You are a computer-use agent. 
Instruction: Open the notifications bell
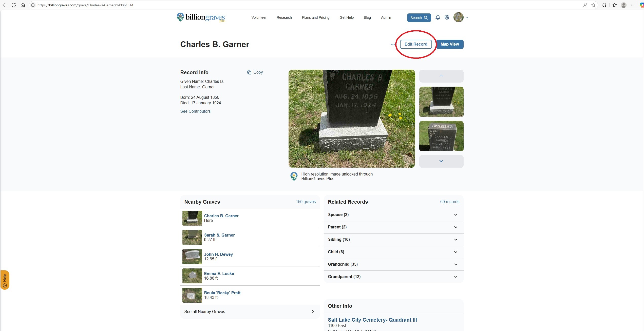(x=438, y=17)
